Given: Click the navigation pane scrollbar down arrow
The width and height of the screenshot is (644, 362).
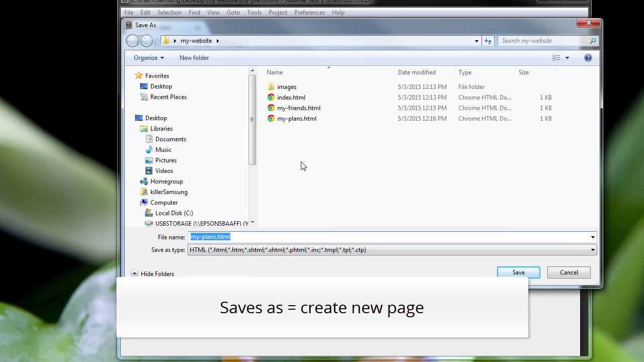Looking at the screenshot, I should click(253, 223).
